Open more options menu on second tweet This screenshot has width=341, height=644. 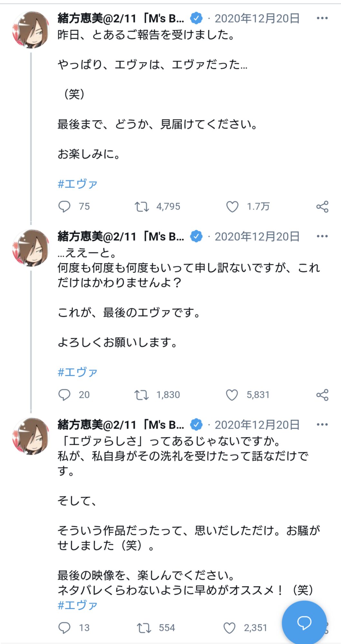click(322, 236)
